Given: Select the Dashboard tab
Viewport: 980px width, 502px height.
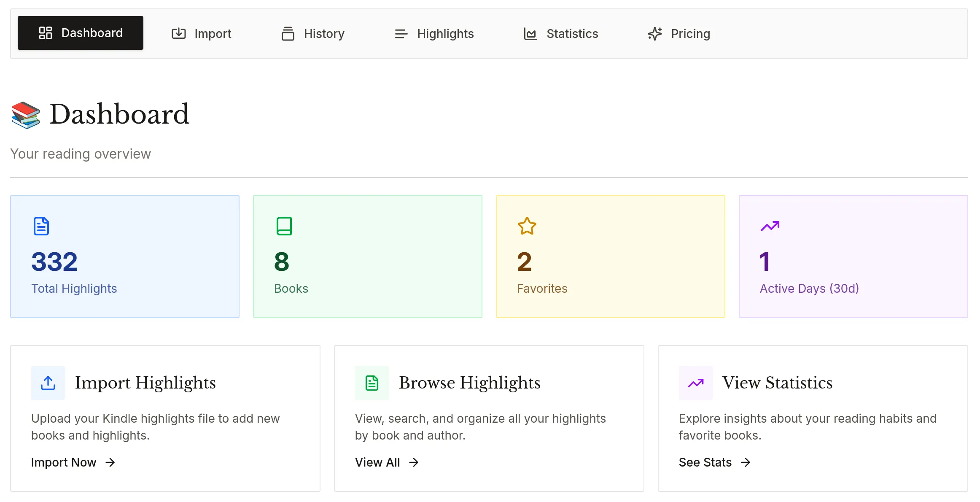Looking at the screenshot, I should click(x=81, y=33).
